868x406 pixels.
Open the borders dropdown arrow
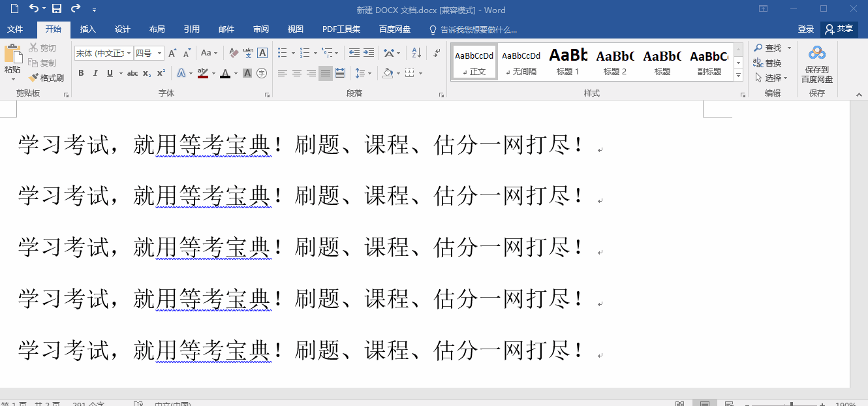[420, 73]
